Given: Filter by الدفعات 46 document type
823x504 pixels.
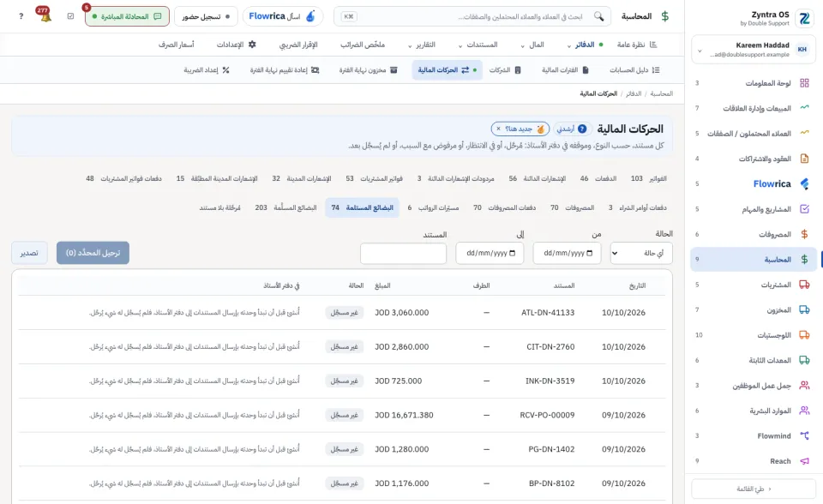Looking at the screenshot, I should coord(598,178).
